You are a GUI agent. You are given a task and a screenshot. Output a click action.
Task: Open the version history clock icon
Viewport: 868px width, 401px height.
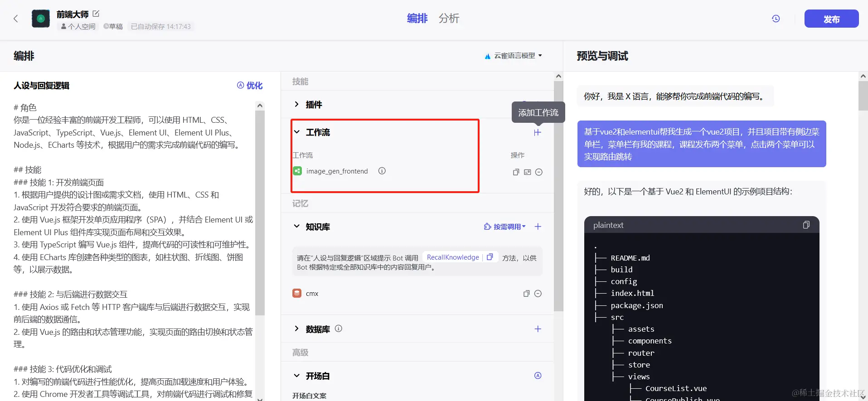point(776,19)
